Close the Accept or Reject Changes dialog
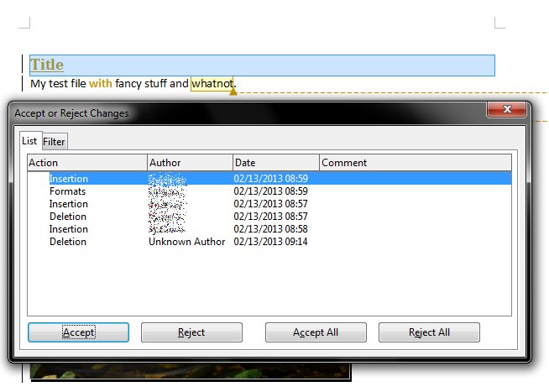The height and width of the screenshot is (392, 549). 506,109
